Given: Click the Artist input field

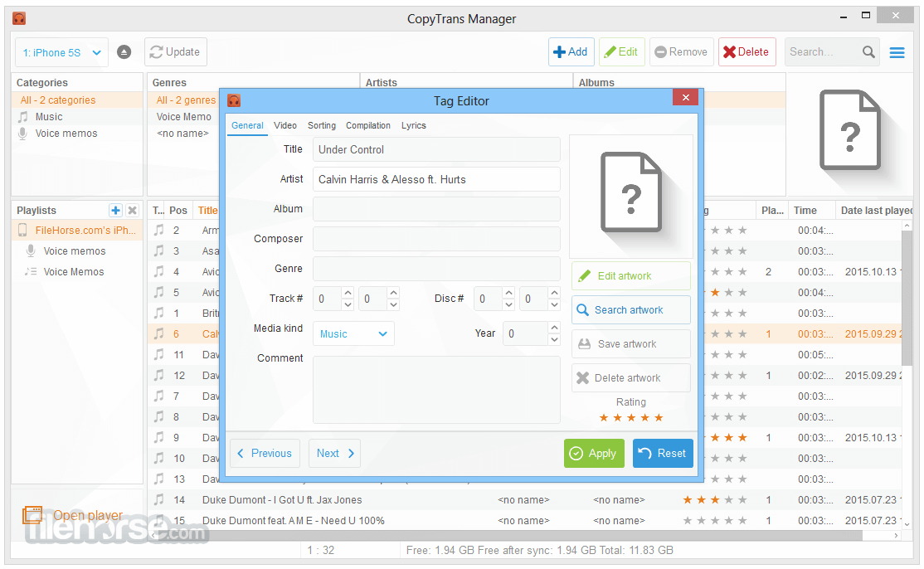Looking at the screenshot, I should pyautogui.click(x=436, y=180).
